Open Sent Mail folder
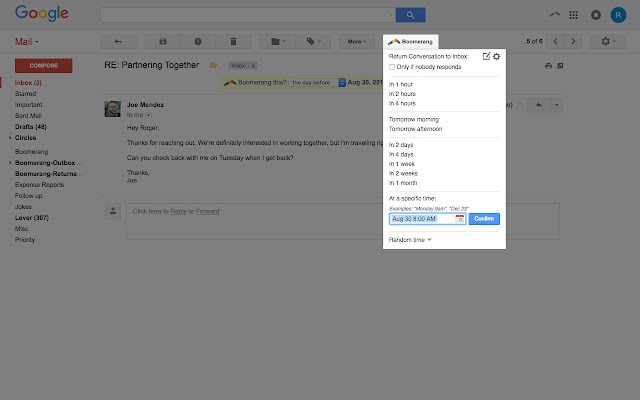 click(28, 116)
